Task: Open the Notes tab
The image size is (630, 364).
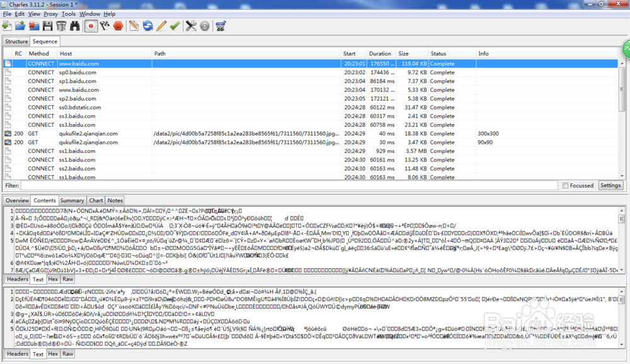Action: click(115, 200)
